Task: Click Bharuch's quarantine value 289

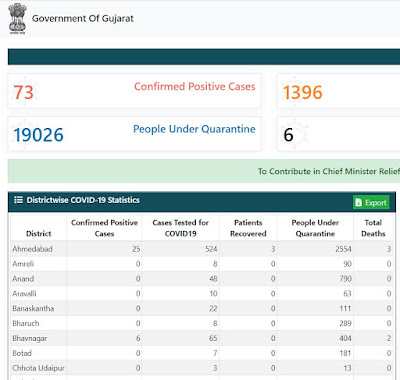Action: 346,323
